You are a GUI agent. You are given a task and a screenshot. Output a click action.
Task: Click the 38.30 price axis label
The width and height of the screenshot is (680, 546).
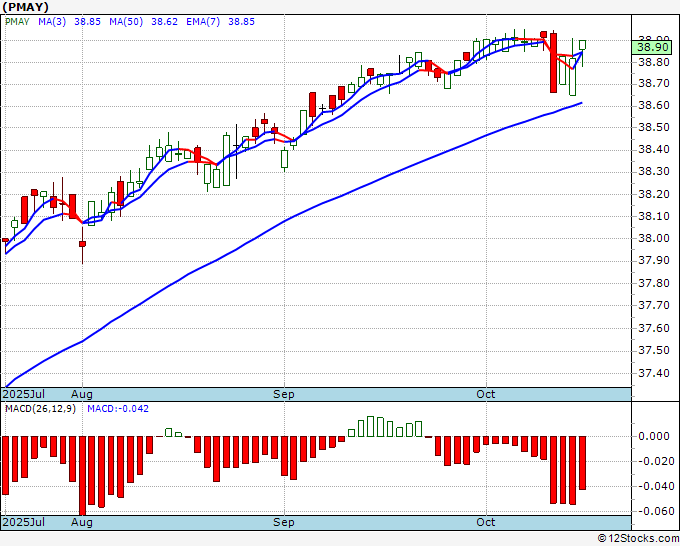(654, 172)
